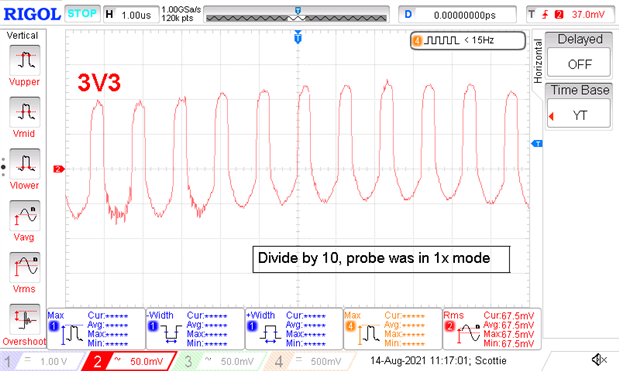Click the muted speaker sound icon
Image resolution: width=619 pixels, height=371 pixels.
point(599,360)
